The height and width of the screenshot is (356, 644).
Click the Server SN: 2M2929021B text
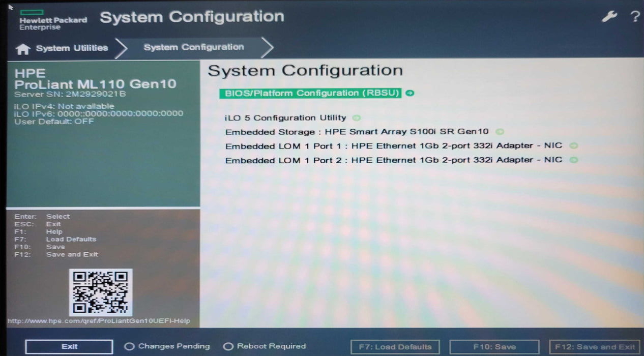tap(70, 95)
